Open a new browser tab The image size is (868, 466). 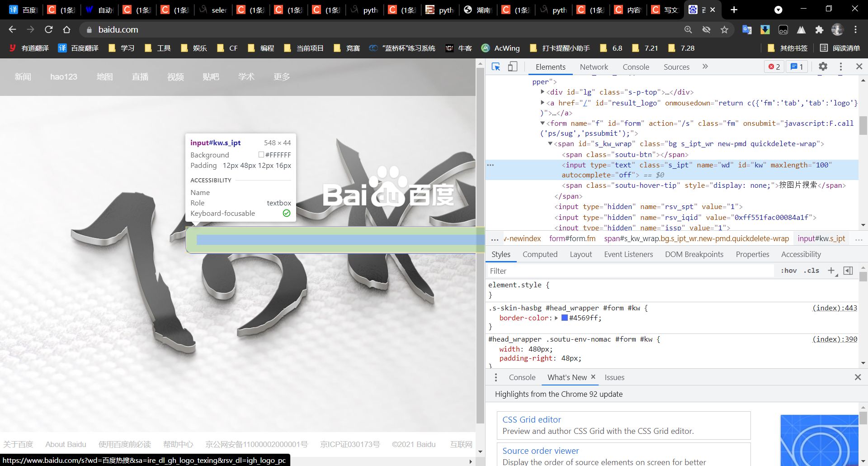(x=734, y=10)
